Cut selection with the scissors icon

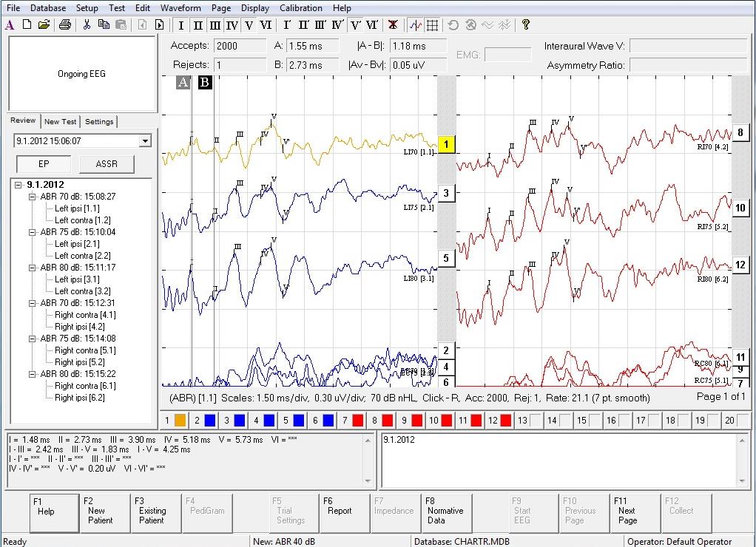click(87, 24)
